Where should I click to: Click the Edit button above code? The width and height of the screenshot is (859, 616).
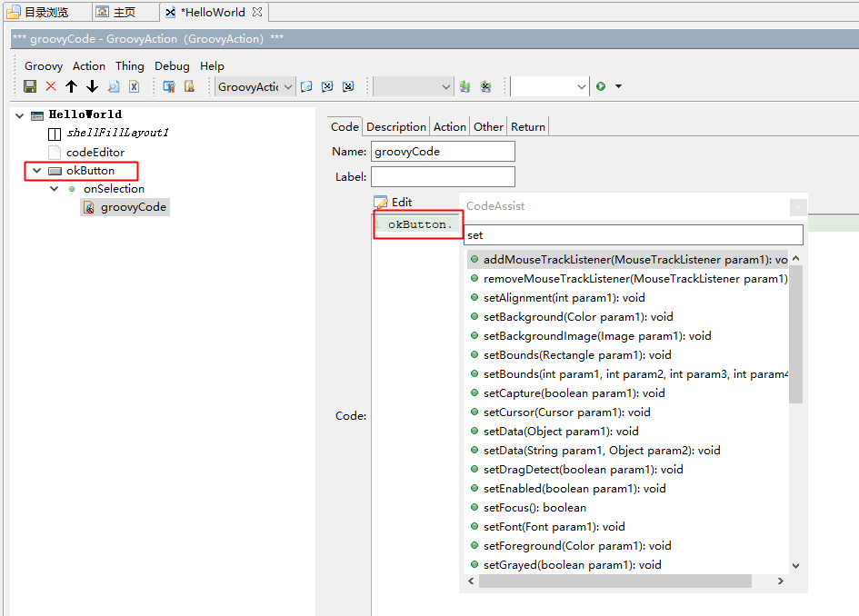[393, 203]
